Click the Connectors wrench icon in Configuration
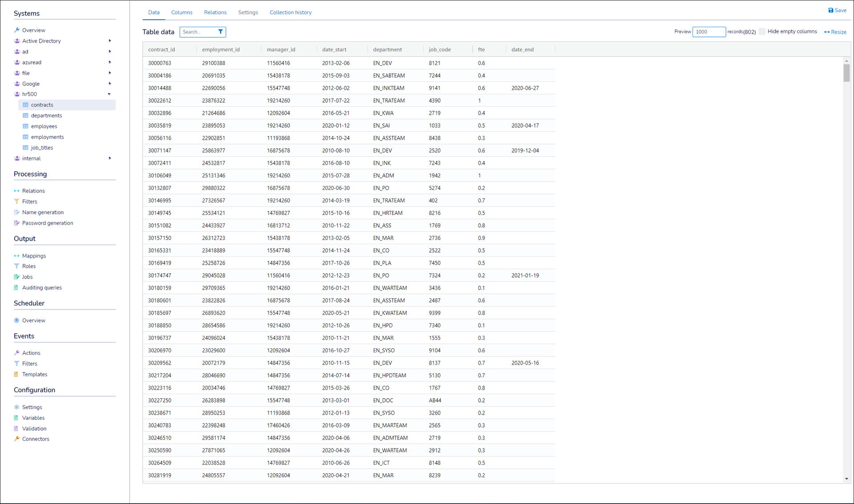This screenshot has height=504, width=854. click(x=16, y=439)
